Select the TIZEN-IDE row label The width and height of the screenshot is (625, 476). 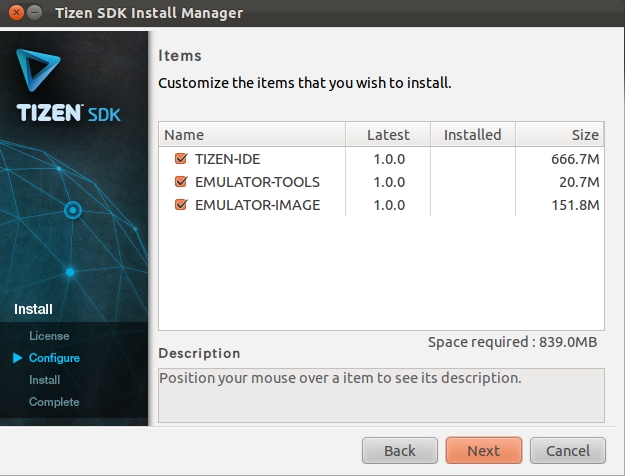(228, 159)
